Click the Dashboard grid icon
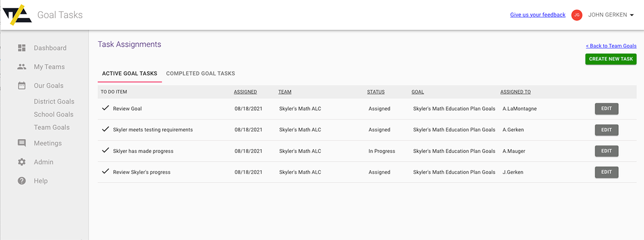The height and width of the screenshot is (240, 644). (x=21, y=48)
